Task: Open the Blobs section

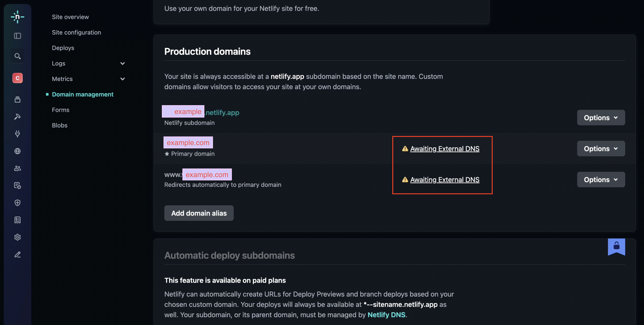Action: [60, 125]
